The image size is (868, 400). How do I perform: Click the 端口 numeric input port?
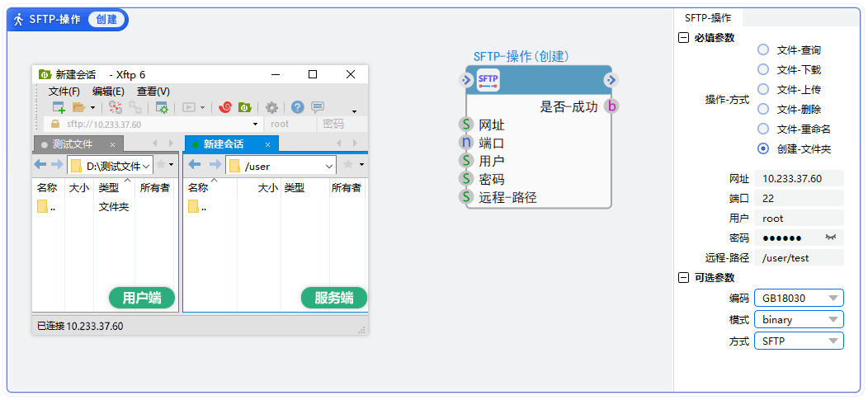[466, 143]
